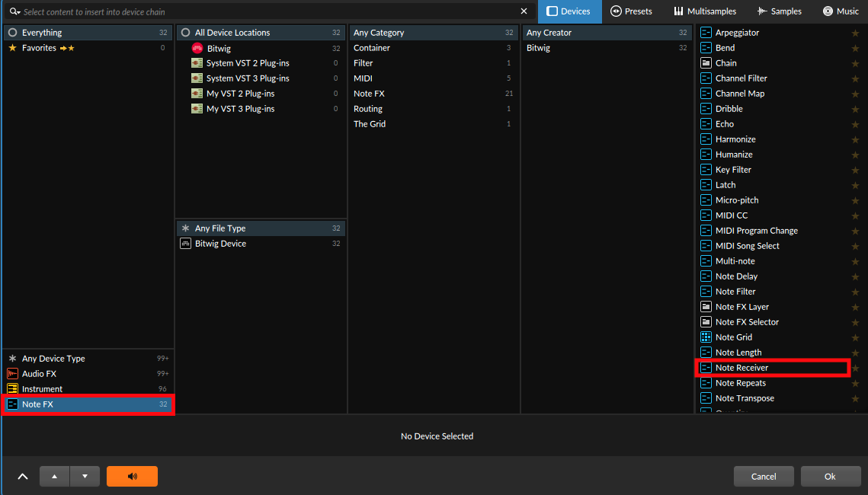Click the Latch device icon
Image resolution: width=868 pixels, height=495 pixels.
(x=706, y=185)
